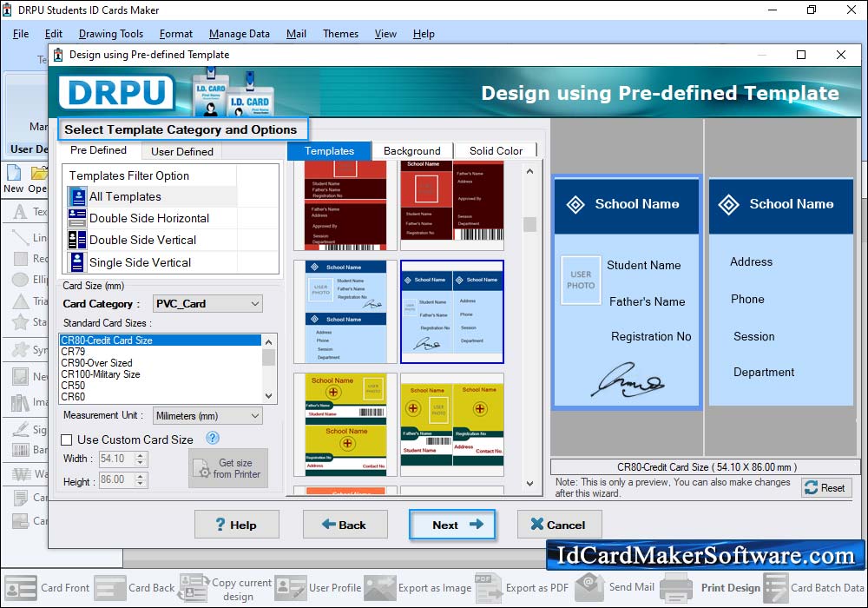This screenshot has height=608, width=868.
Task: Click template gallery scroll down arrow
Action: click(529, 484)
